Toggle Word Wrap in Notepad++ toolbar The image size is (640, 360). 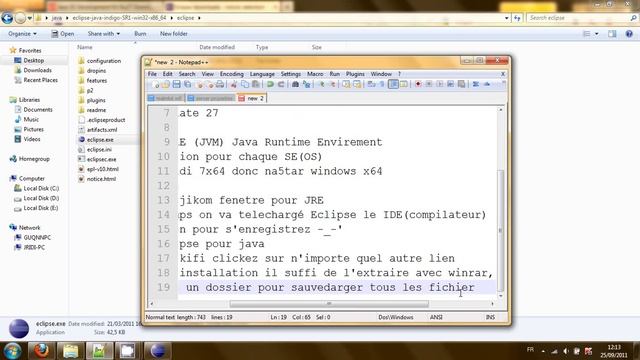tap(371, 84)
